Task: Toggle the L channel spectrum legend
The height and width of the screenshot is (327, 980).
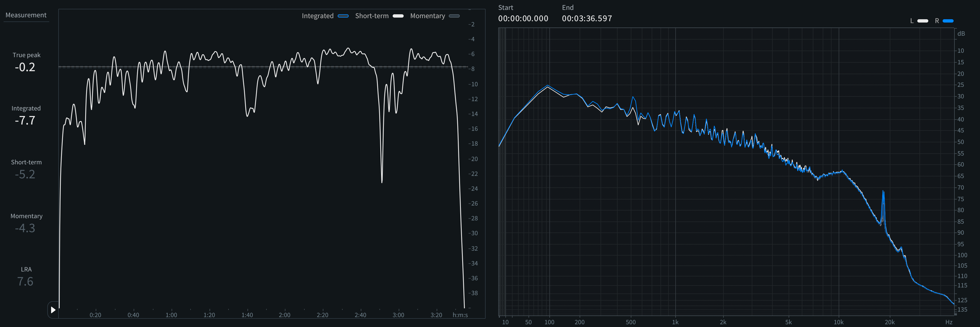Action: [923, 21]
